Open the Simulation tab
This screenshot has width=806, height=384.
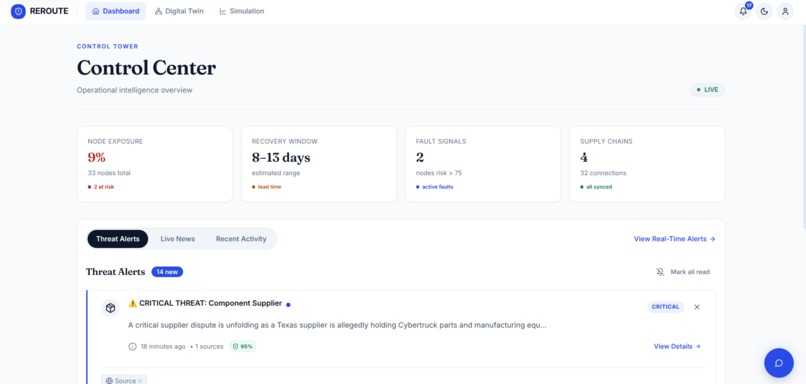pos(242,11)
